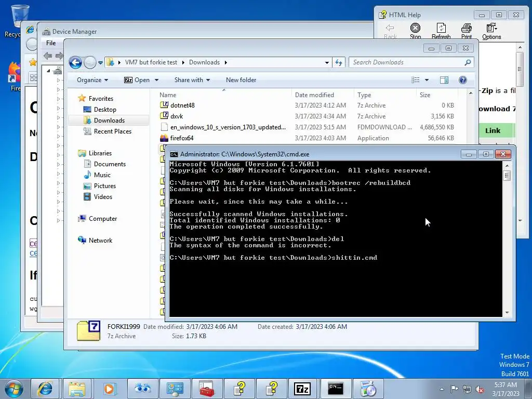Open the Videos library

pos(103,197)
